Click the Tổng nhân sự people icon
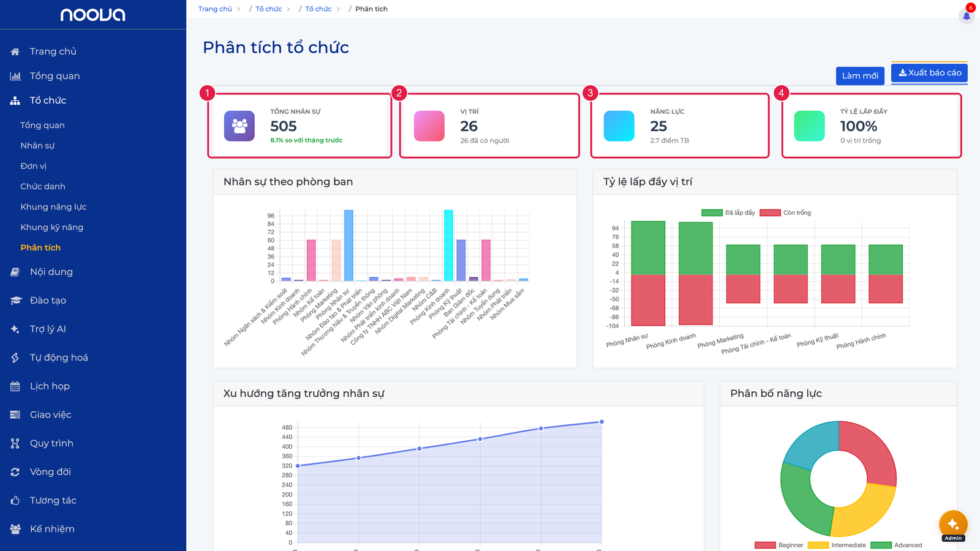Viewport: 980px width, 551px height. click(239, 126)
